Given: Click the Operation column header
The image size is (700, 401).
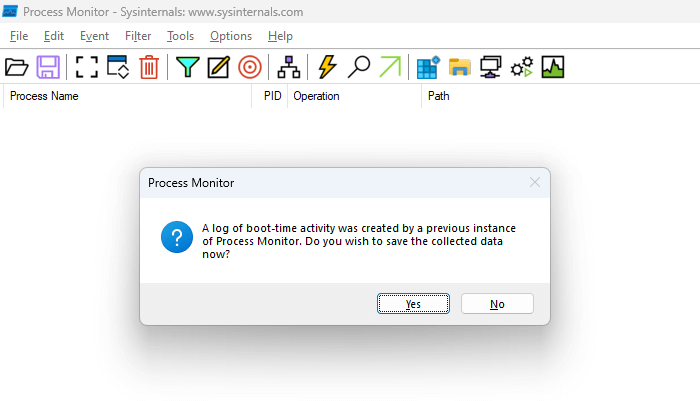Looking at the screenshot, I should 354,96.
